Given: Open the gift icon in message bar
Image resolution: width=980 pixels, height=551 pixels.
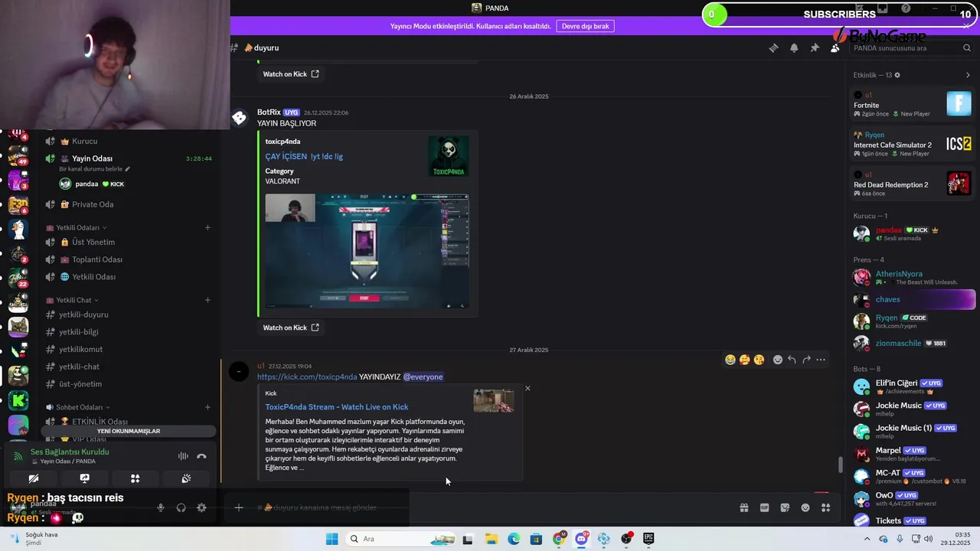Looking at the screenshot, I should click(743, 507).
